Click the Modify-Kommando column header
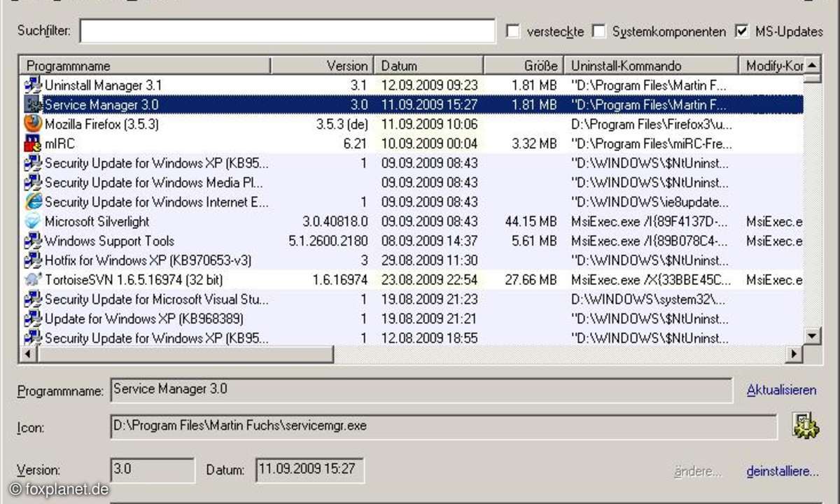Viewport: 840px width, 504px height. tap(771, 66)
